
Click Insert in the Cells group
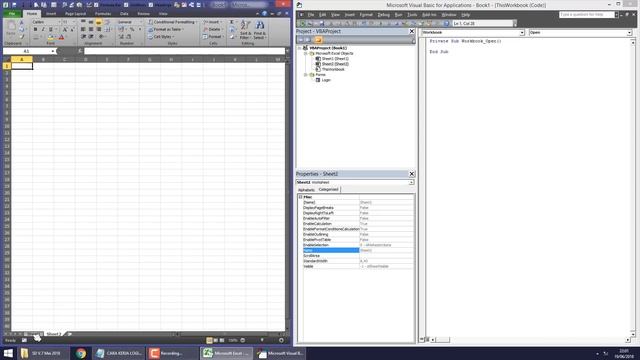(212, 22)
